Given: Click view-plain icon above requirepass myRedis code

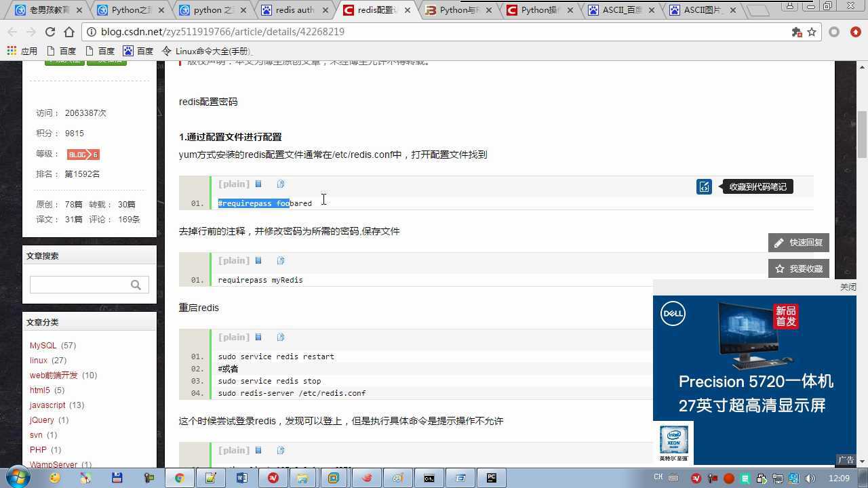Looking at the screenshot, I should pyautogui.click(x=258, y=260).
